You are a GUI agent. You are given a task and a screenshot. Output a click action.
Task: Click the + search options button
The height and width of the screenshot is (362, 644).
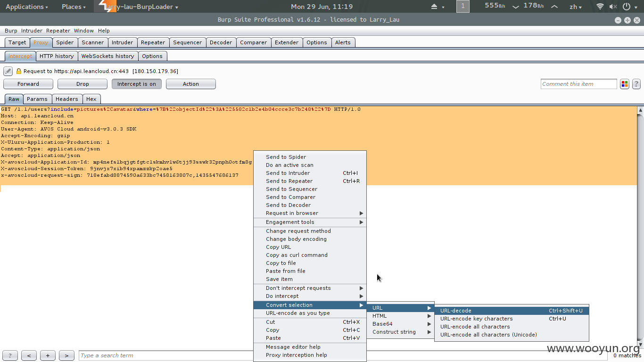(48, 356)
